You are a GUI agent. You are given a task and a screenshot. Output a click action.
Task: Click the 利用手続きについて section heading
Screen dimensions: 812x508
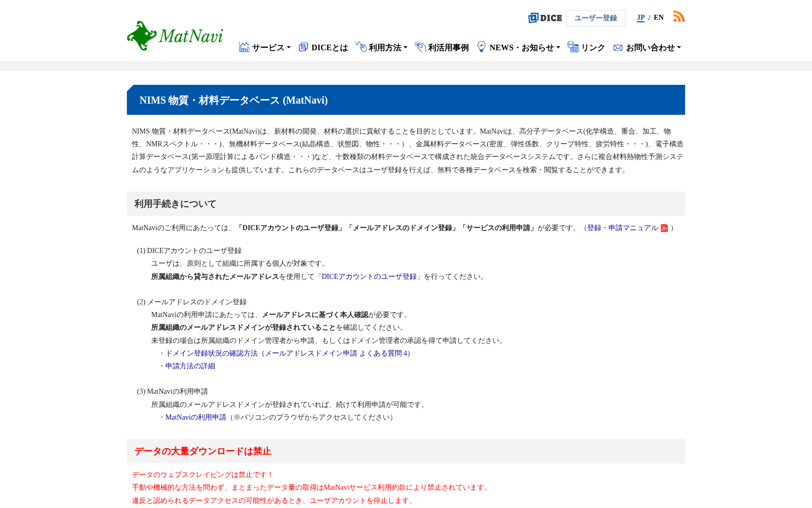coord(175,204)
